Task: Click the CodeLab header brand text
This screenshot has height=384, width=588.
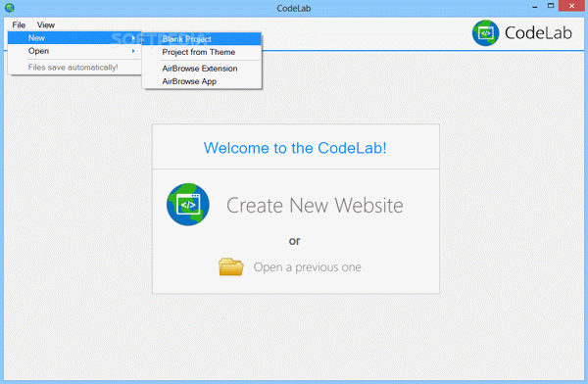Action: [x=538, y=33]
